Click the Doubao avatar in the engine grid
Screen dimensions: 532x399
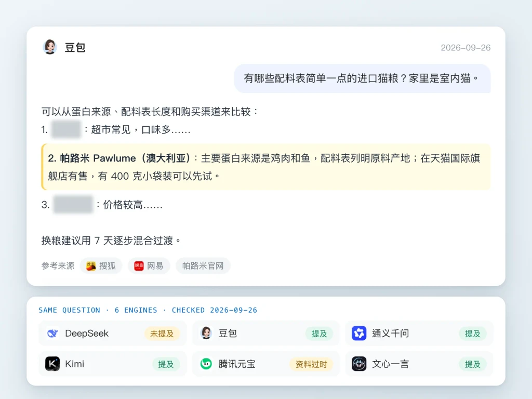pyautogui.click(x=206, y=334)
